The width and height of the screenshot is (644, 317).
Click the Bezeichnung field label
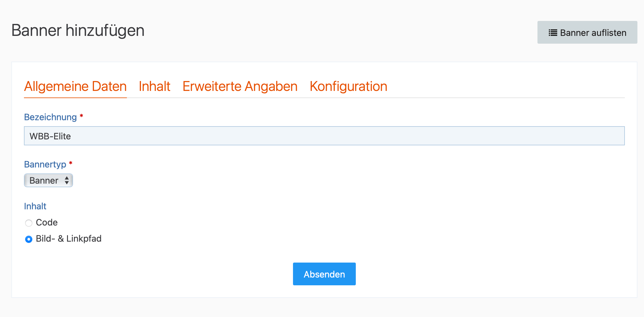coord(50,117)
